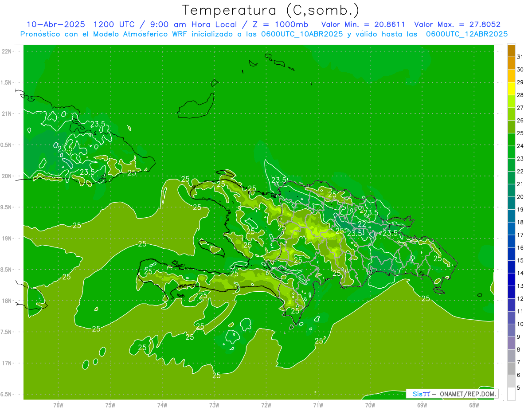Click the dark orange swatch beside legend value 31
Screen dimensions: 532x411
tap(511, 51)
